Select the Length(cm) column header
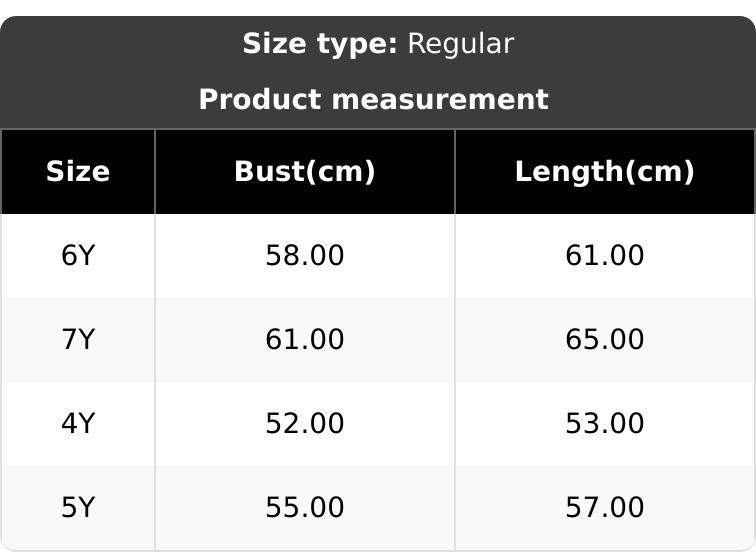 pyautogui.click(x=604, y=172)
